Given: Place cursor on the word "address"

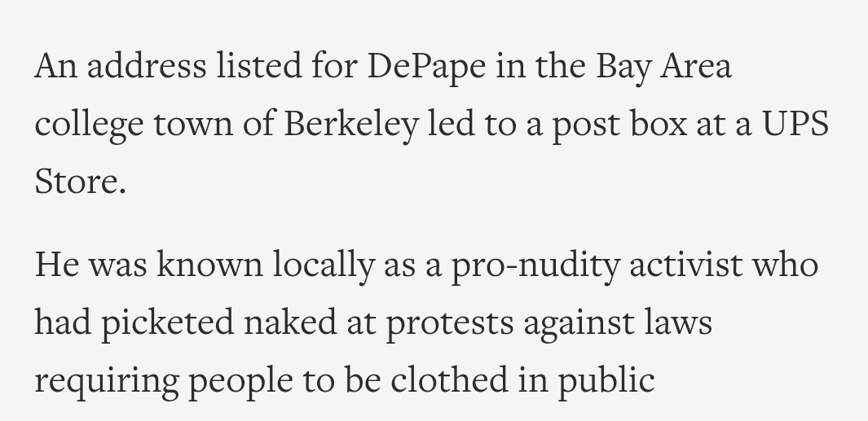Looking at the screenshot, I should (147, 65).
